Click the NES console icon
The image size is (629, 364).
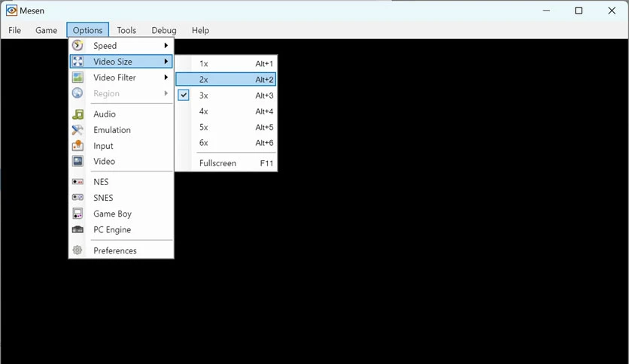coord(77,181)
